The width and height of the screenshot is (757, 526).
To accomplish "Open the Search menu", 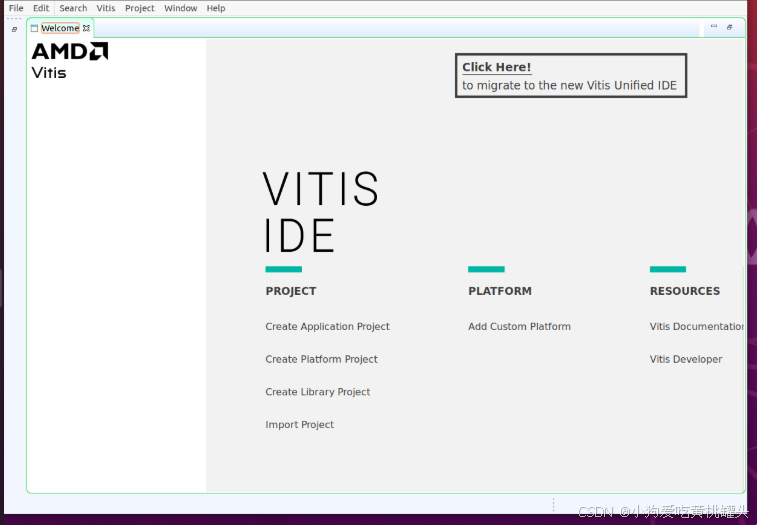I will [x=73, y=8].
